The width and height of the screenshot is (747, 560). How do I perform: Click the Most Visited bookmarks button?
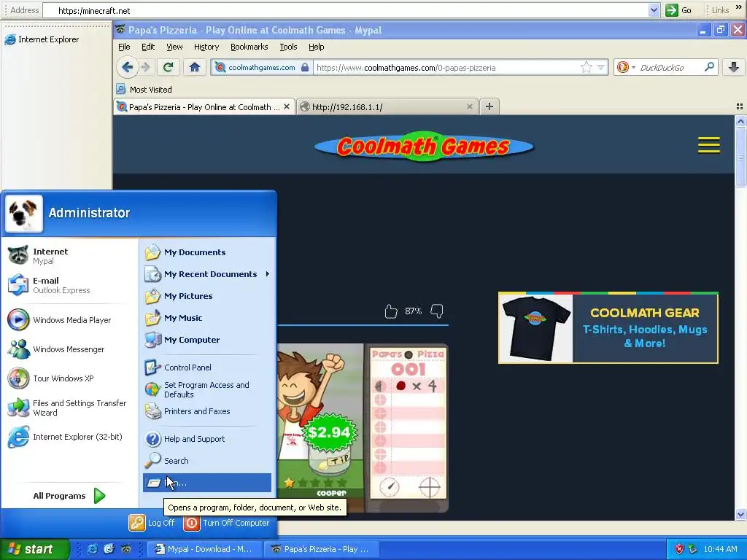point(144,90)
